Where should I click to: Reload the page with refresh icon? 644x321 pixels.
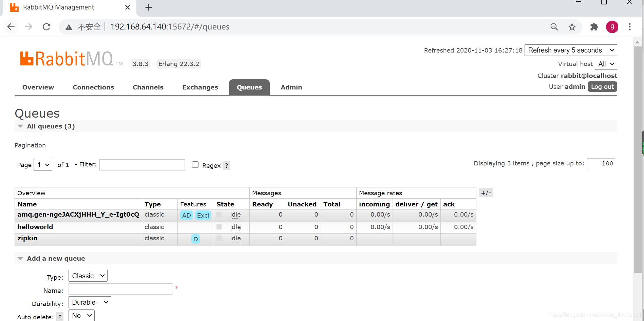[46, 27]
